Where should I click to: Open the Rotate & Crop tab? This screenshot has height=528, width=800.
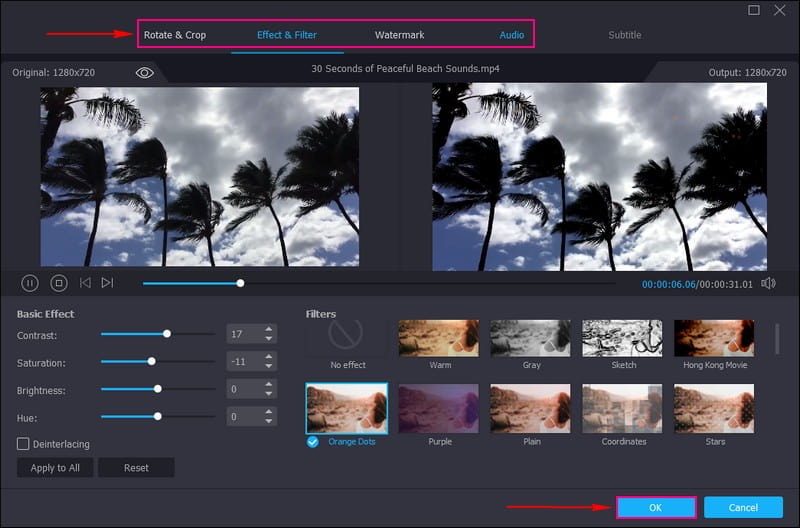[175, 35]
